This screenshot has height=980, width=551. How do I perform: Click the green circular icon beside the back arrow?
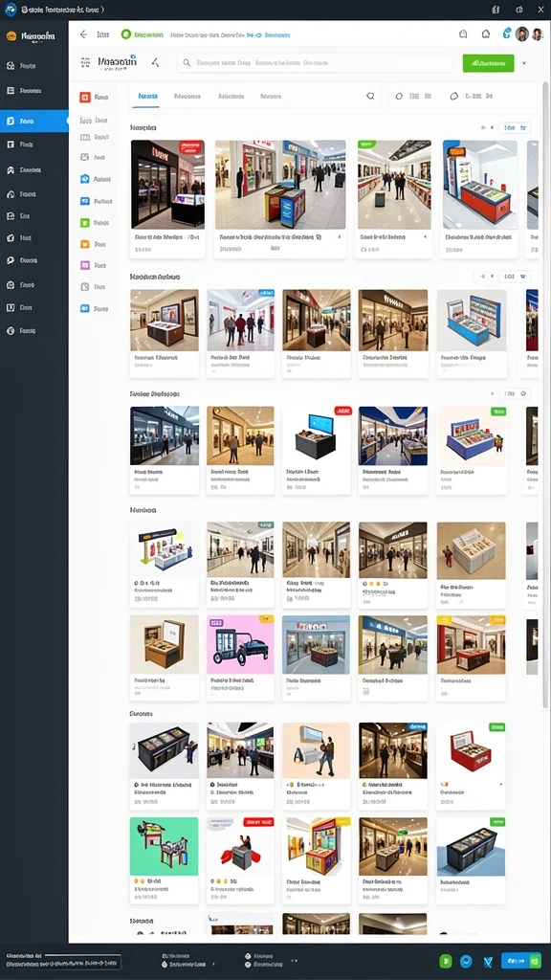click(125, 34)
